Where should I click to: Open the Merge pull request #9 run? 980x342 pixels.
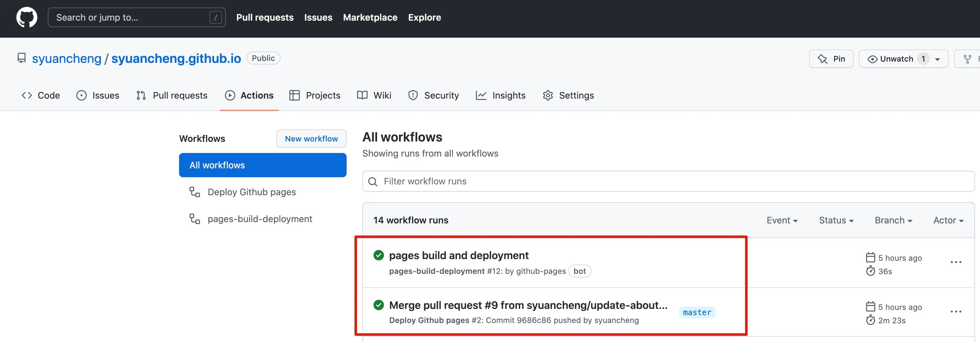(x=528, y=305)
